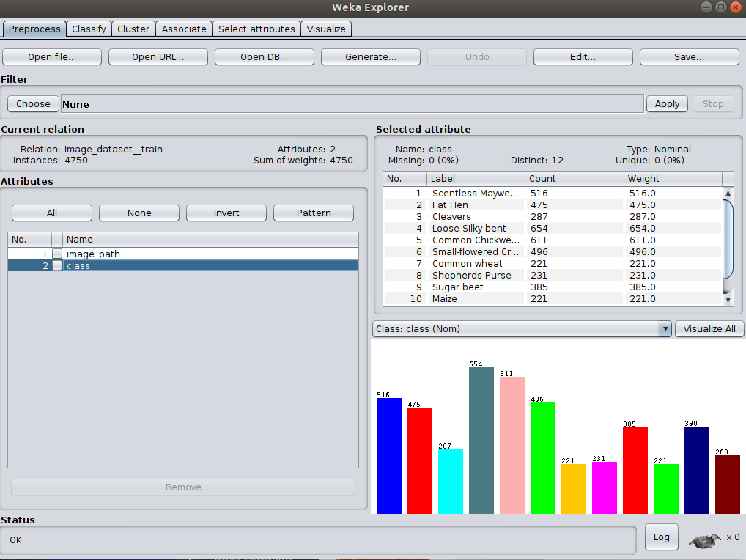The width and height of the screenshot is (746, 560).
Task: Click the magenta 231 histogram bar
Action: (605, 487)
